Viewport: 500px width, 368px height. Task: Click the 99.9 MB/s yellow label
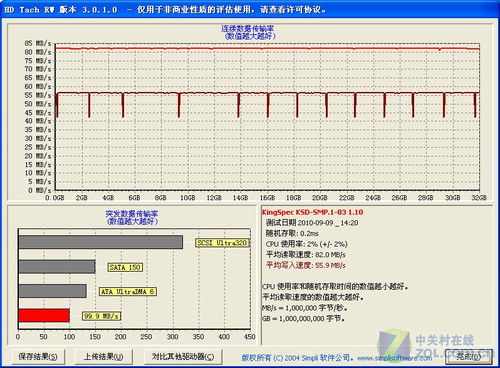102,316
